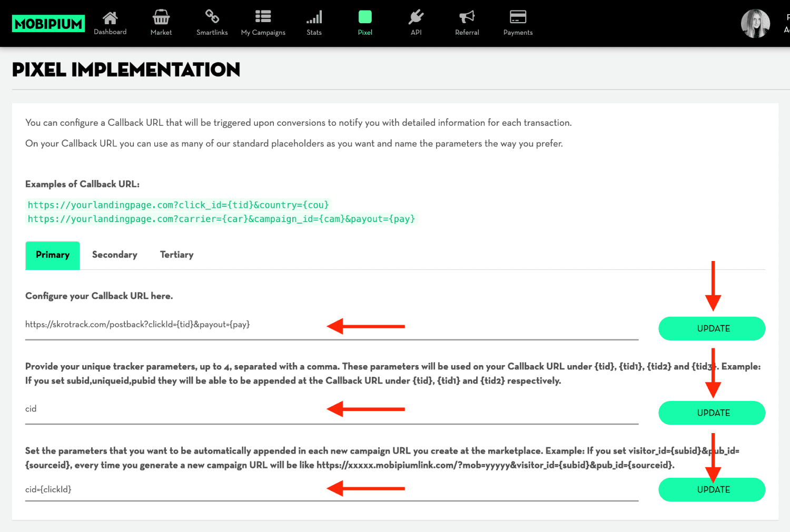The width and height of the screenshot is (790, 532).
Task: Click UPDATE for the Callback URL
Action: [712, 328]
